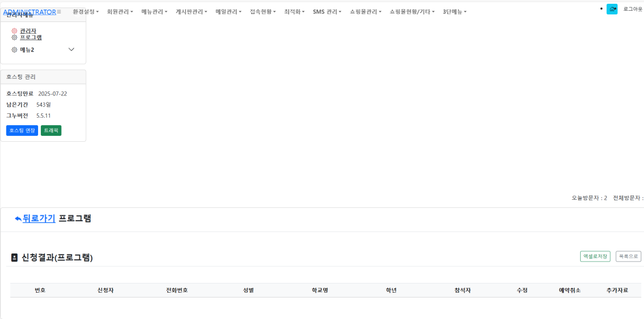Open the 최적화 dropdown menu
The image size is (644, 319).
pos(295,11)
